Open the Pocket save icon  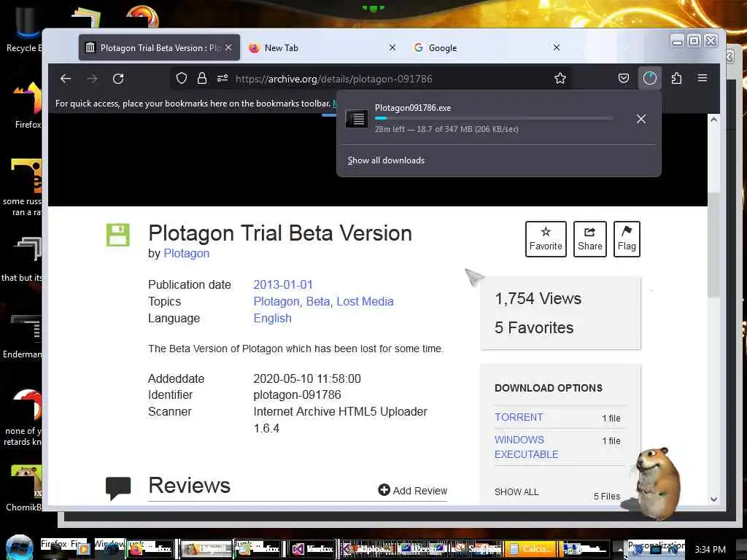point(624,79)
